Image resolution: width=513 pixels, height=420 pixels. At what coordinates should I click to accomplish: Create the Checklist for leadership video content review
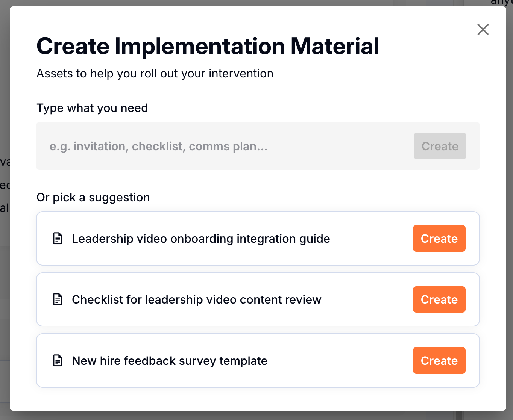coord(439,299)
